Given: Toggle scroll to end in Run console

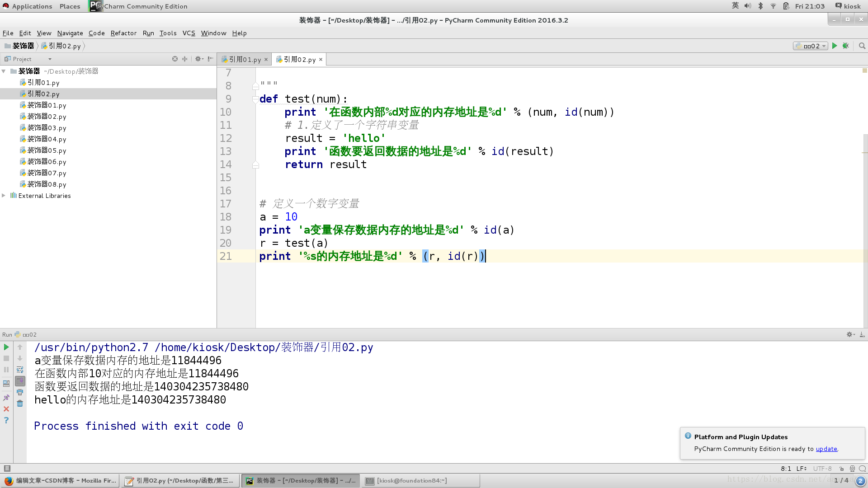Looking at the screenshot, I should [x=20, y=381].
